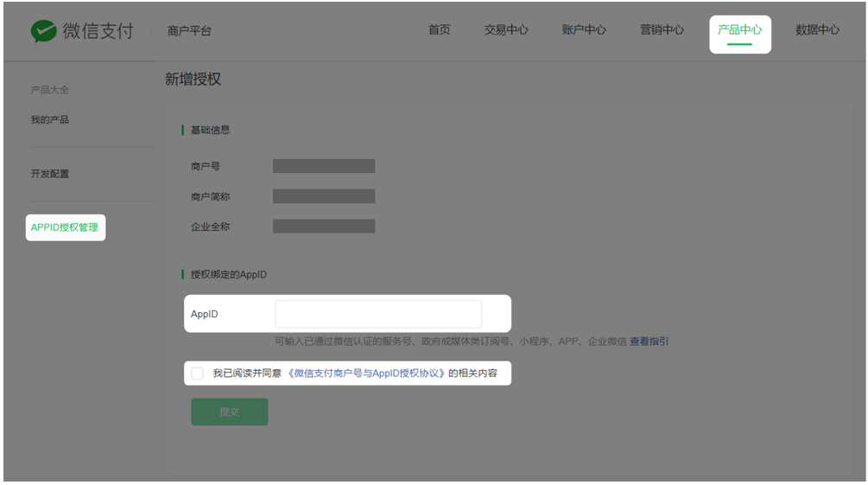Click the WeChat Pay green logo icon
The height and width of the screenshot is (485, 868).
pos(44,31)
